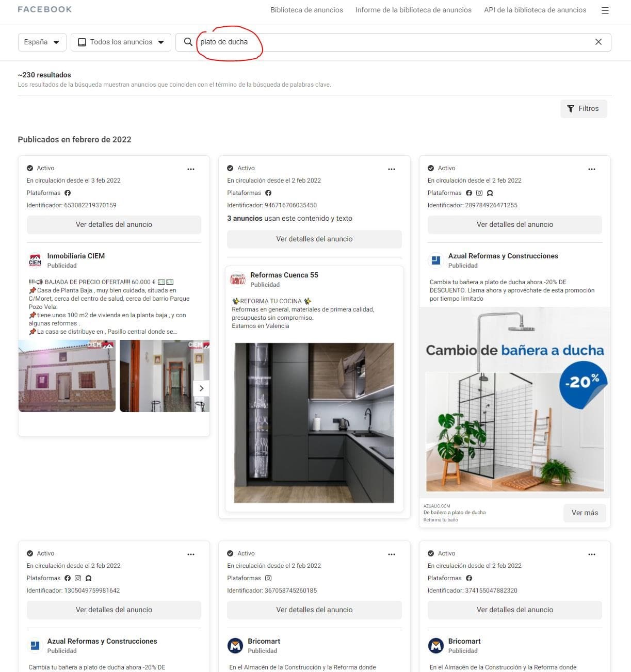Click the Instagram platform icon on bottom Azual ad

coord(78,578)
